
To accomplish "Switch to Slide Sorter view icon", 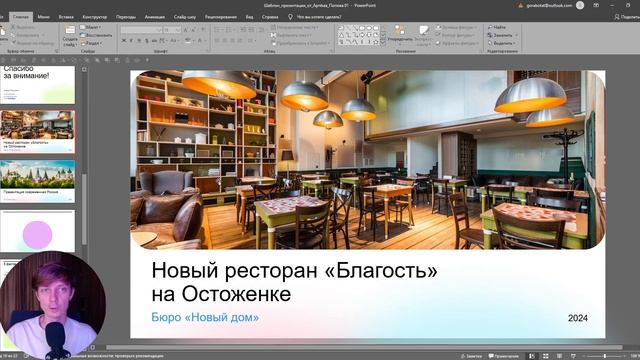I will click(545, 356).
